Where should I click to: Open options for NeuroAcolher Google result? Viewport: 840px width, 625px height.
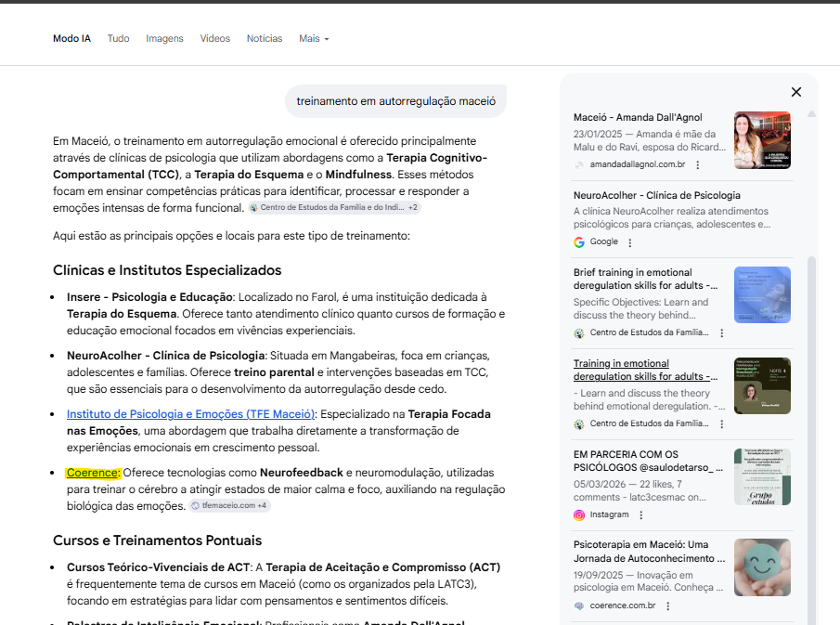click(630, 242)
